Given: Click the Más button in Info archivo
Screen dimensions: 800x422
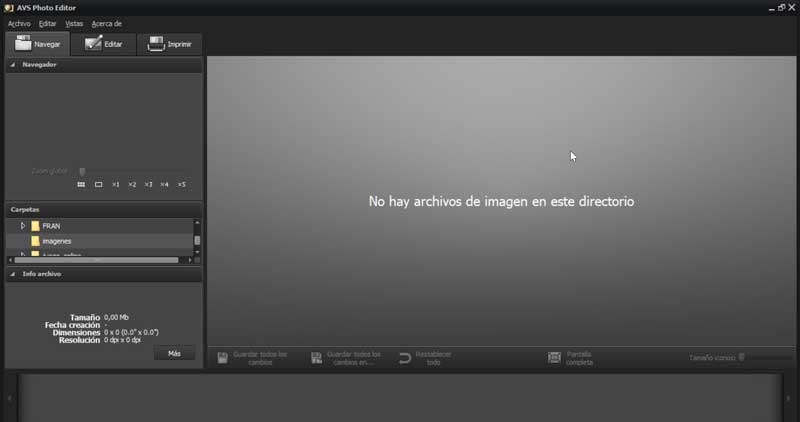Looking at the screenshot, I should [x=174, y=353].
